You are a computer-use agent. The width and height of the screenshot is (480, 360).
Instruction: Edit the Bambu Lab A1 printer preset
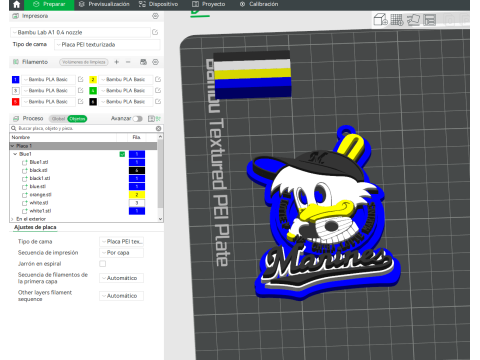(x=155, y=32)
